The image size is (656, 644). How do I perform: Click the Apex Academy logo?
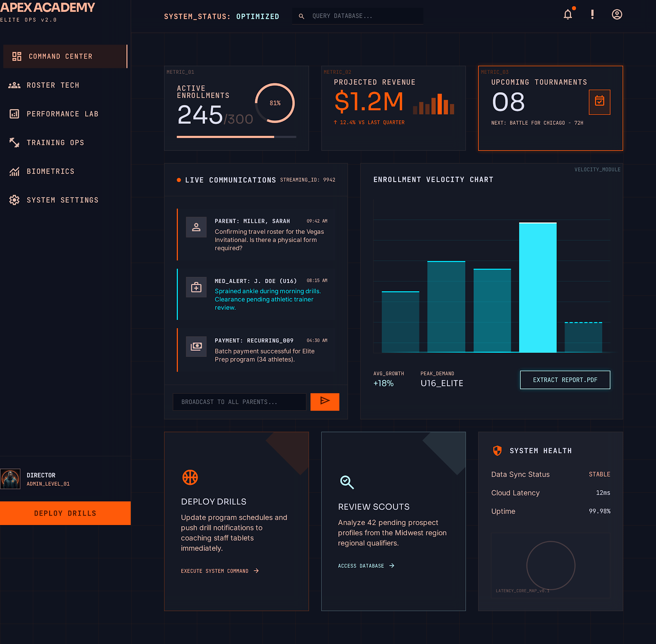[x=48, y=8]
